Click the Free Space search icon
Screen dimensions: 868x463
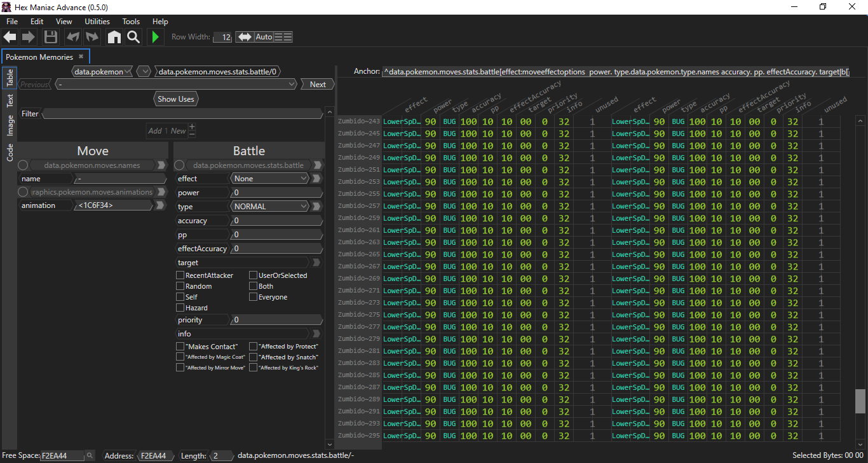(90, 455)
